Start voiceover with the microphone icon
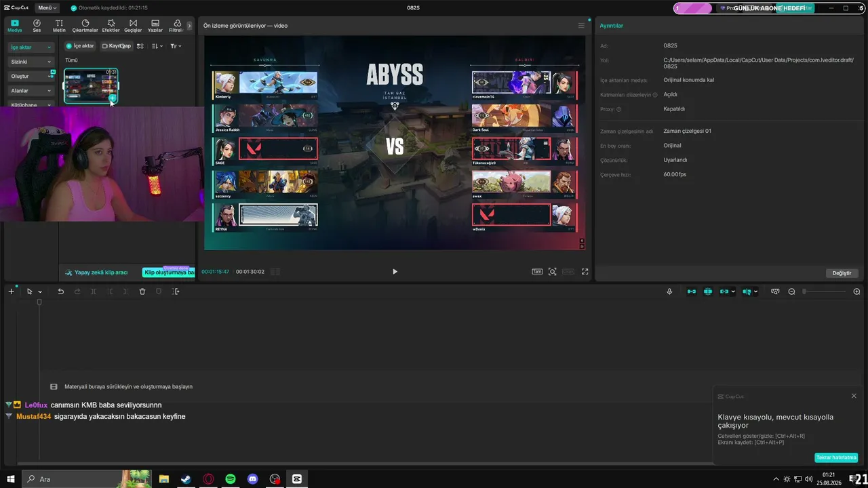 669,291
